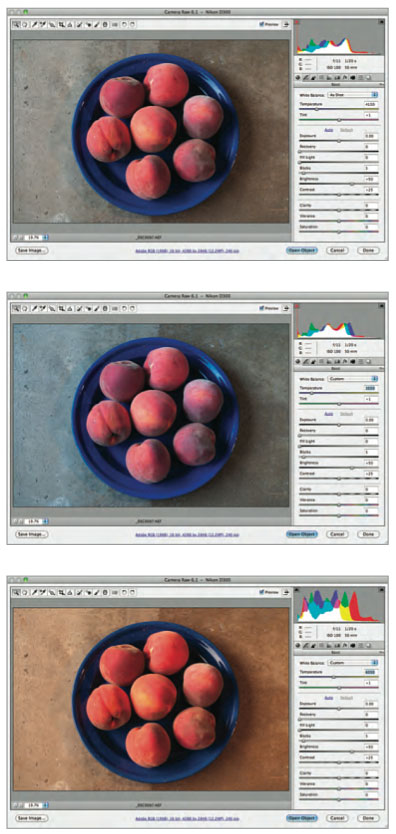Switch to Split Toning tab in As Shot window
The width and height of the screenshot is (396, 834).
click(x=328, y=78)
